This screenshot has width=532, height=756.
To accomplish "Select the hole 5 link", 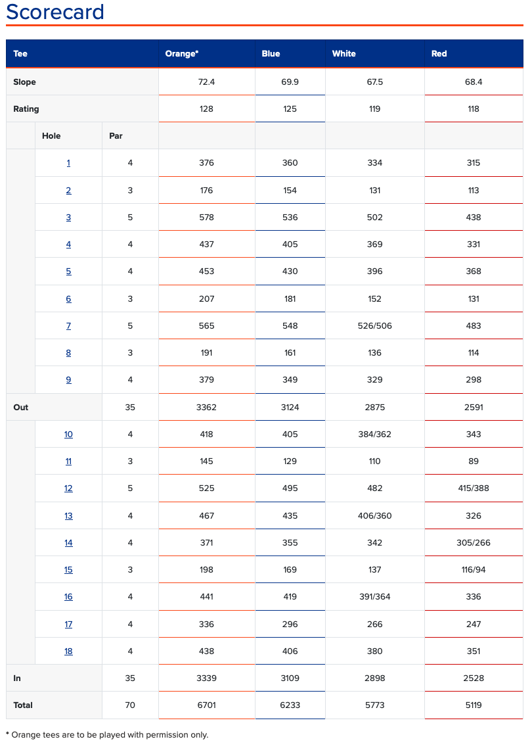I will [68, 272].
